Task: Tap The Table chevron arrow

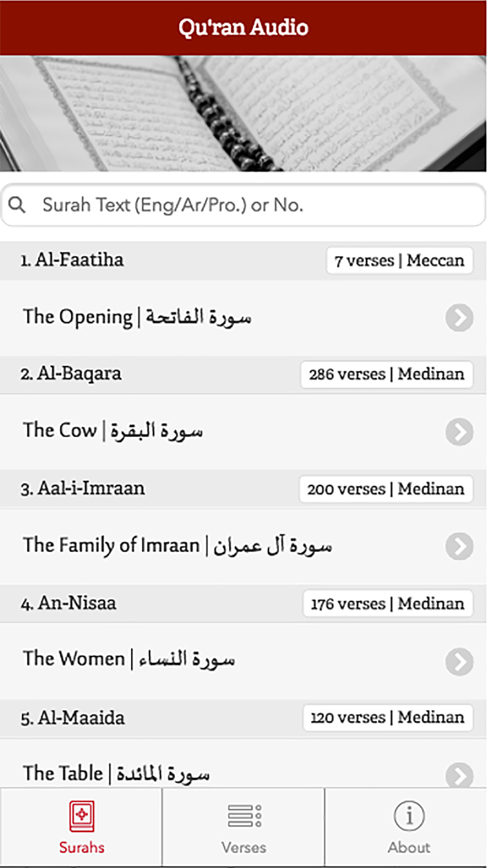Action: (x=459, y=775)
